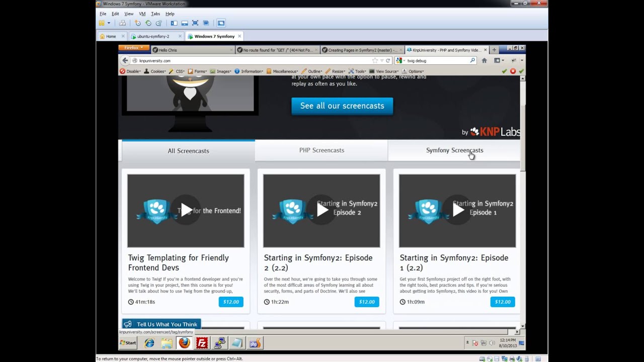This screenshot has height=362, width=644.
Task: Open the VMware Help menu
Action: [x=170, y=14]
